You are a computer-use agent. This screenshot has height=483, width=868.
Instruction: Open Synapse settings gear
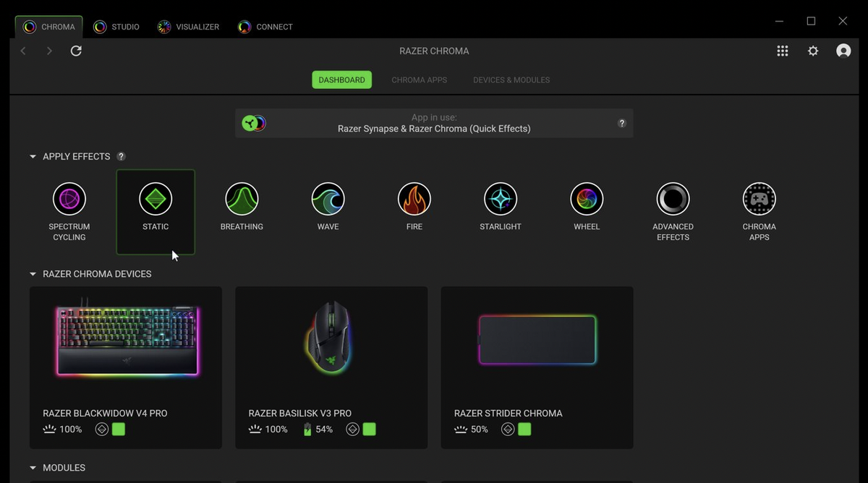[x=812, y=51]
